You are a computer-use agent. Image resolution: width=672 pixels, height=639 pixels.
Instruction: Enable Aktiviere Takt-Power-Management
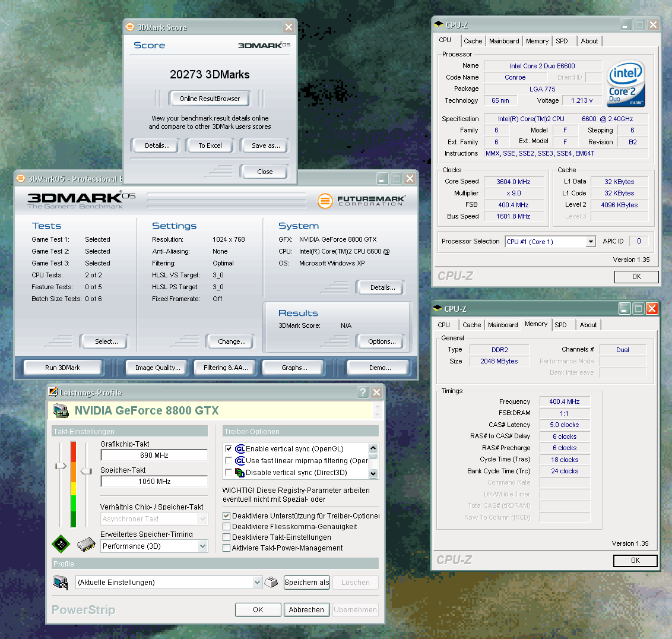[226, 548]
